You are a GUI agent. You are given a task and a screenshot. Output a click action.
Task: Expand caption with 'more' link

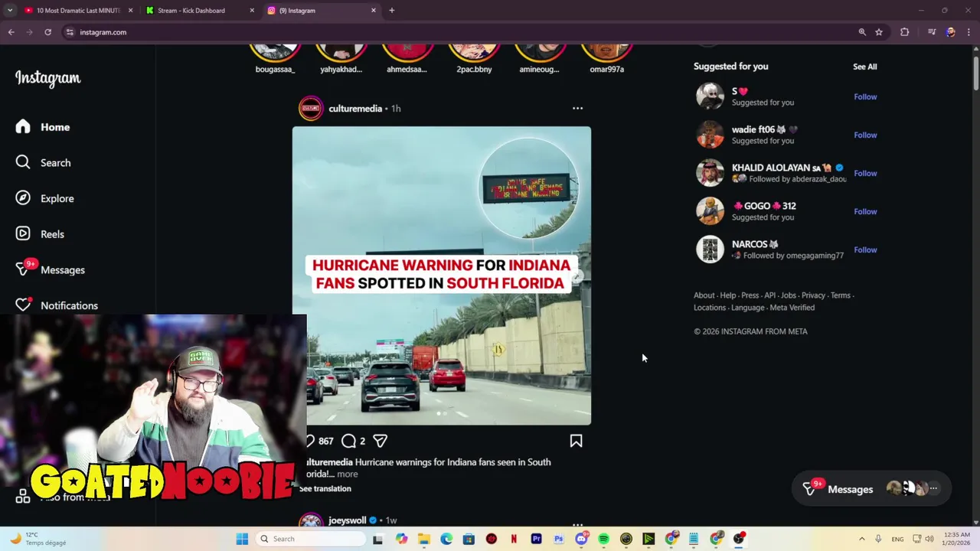[x=348, y=474]
